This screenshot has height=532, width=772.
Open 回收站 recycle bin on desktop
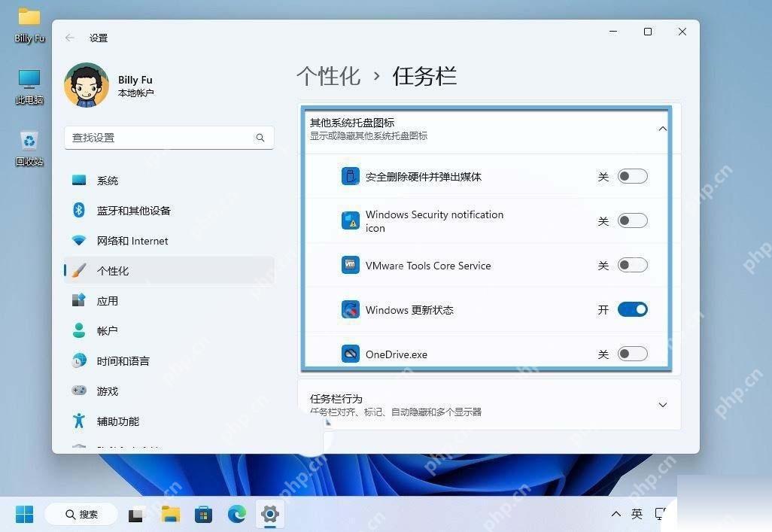(29, 148)
